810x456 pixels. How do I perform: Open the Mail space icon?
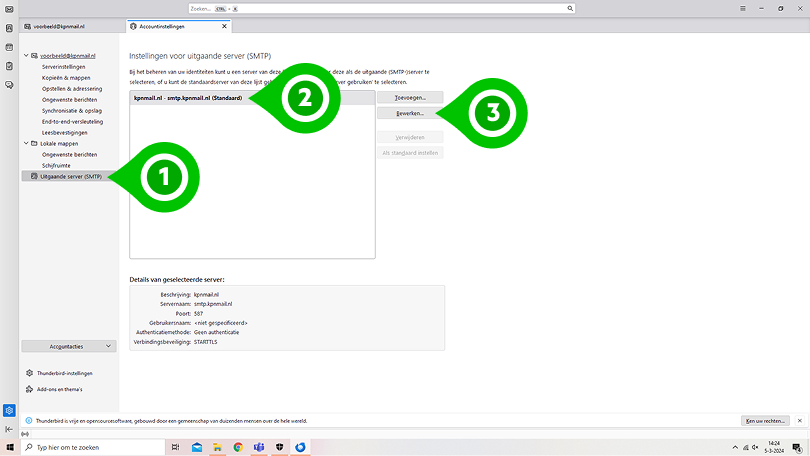[9, 9]
